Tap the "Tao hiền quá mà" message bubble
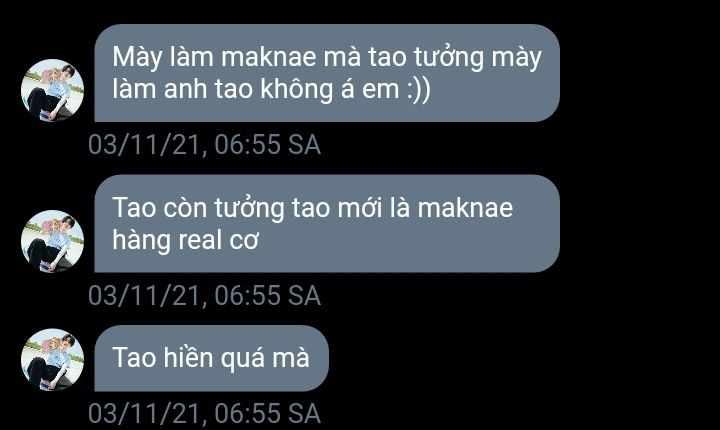The height and width of the screenshot is (430, 720). pos(212,358)
